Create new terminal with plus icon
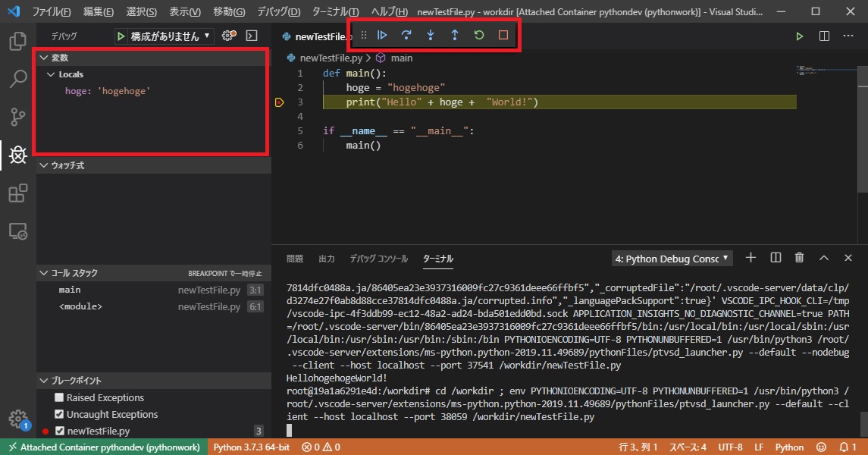Screen dimensions: 868x455 click(x=750, y=257)
